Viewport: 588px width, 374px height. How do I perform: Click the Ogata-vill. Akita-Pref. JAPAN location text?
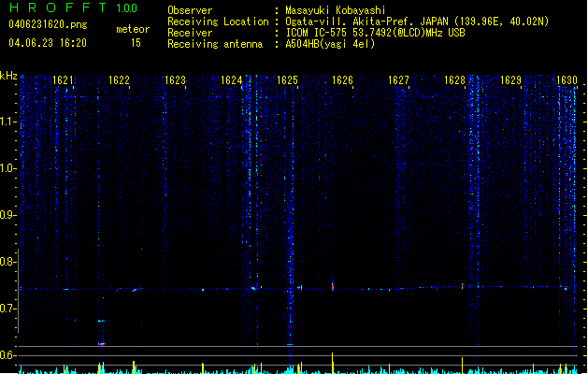point(417,22)
